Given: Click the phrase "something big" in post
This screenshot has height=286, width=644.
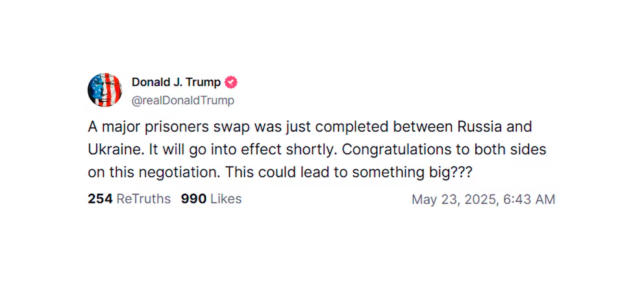Looking at the screenshot, I should (393, 173).
